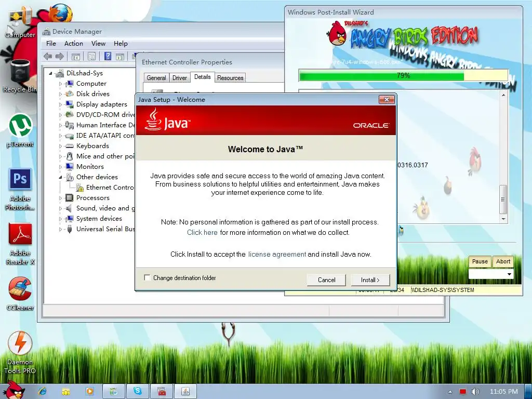The height and width of the screenshot is (399, 532).
Task: Select the Ethernet Controller device entry
Action: click(x=105, y=187)
